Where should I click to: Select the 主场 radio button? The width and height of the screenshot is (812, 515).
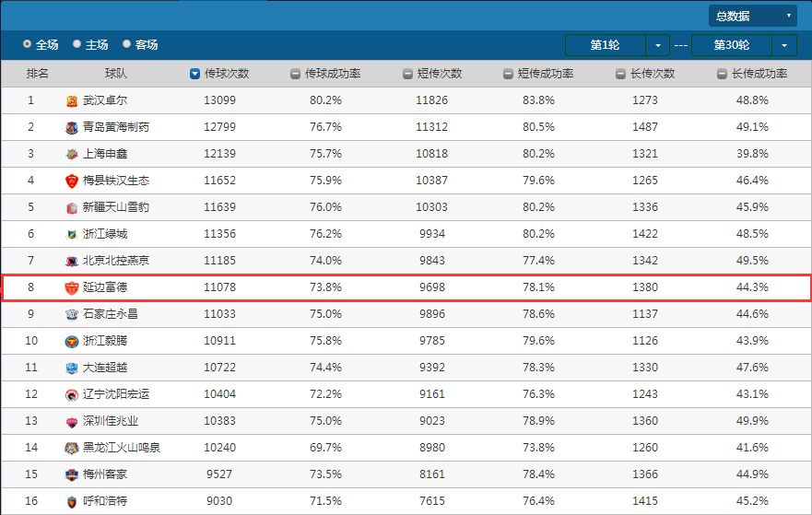point(77,44)
